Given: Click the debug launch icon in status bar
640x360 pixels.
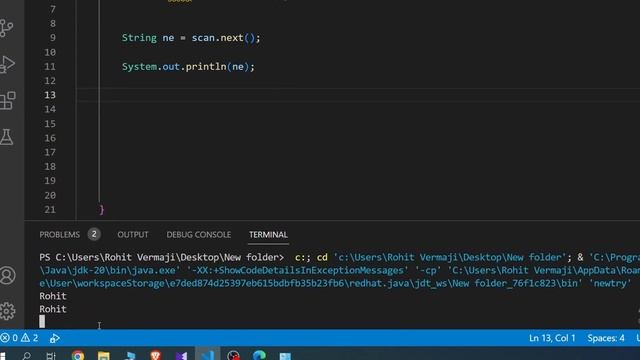Looking at the screenshot, I should pos(54,338).
